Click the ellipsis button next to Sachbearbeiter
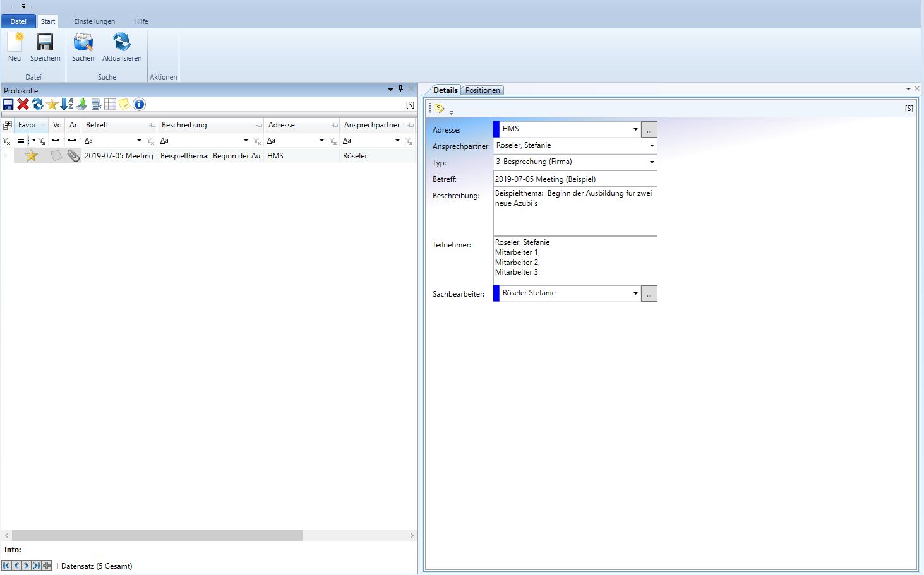The height and width of the screenshot is (575, 924). click(649, 293)
